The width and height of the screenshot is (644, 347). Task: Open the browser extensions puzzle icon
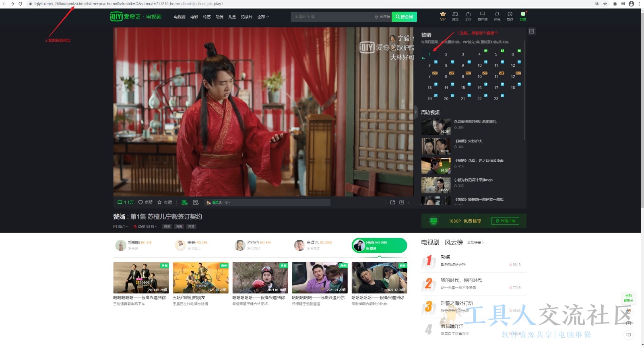tap(615, 4)
